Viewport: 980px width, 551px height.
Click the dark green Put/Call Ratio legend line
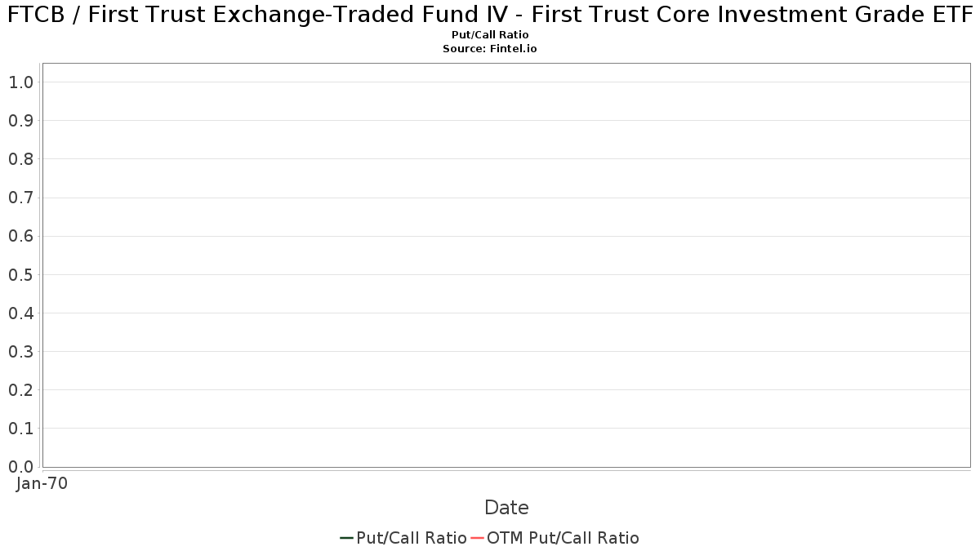coord(346,538)
